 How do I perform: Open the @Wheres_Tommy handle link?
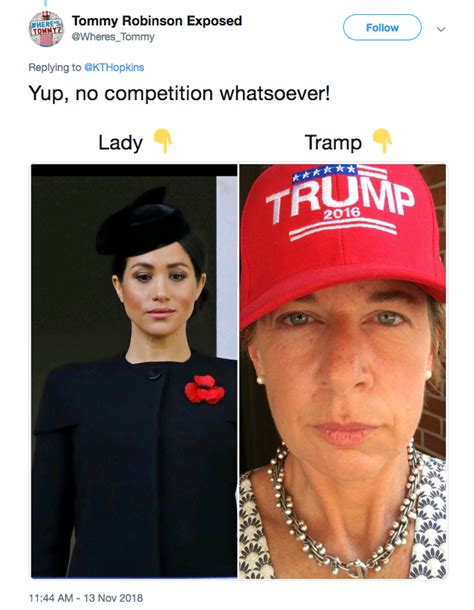click(113, 37)
